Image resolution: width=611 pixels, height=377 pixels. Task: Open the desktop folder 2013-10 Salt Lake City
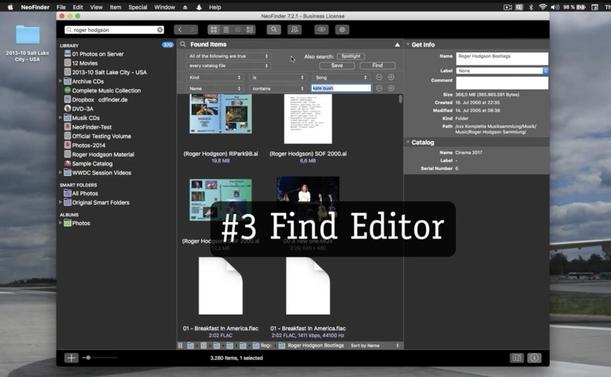coord(27,43)
